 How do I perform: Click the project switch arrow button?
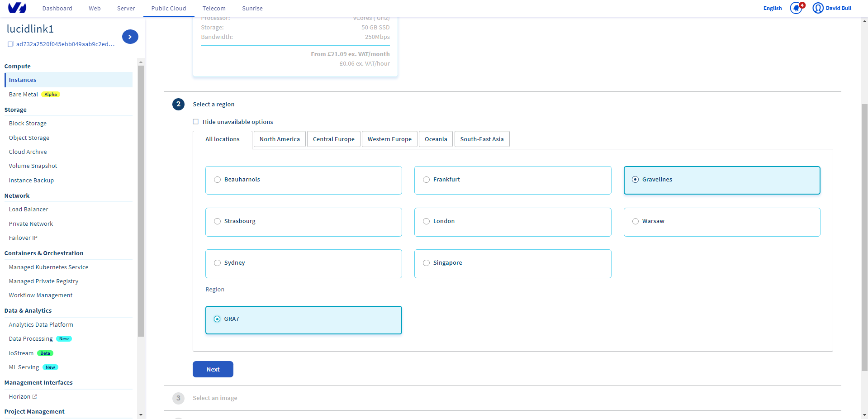point(130,37)
